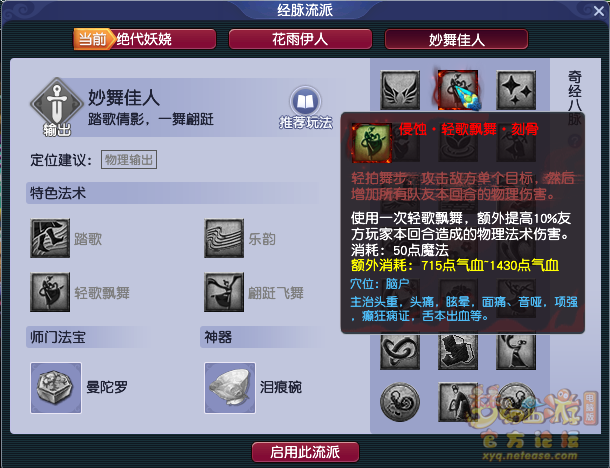Select the 翩跹飞舞 skill icon

[x=224, y=292]
